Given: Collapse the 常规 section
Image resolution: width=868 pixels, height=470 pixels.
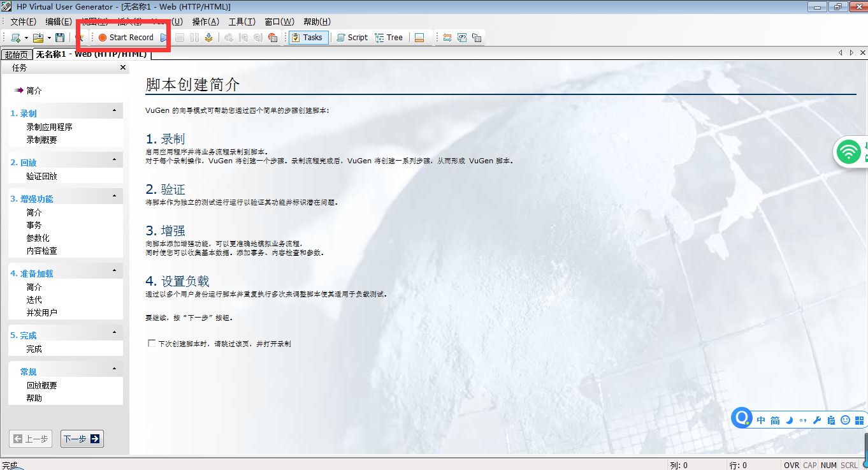Looking at the screenshot, I should (x=114, y=369).
